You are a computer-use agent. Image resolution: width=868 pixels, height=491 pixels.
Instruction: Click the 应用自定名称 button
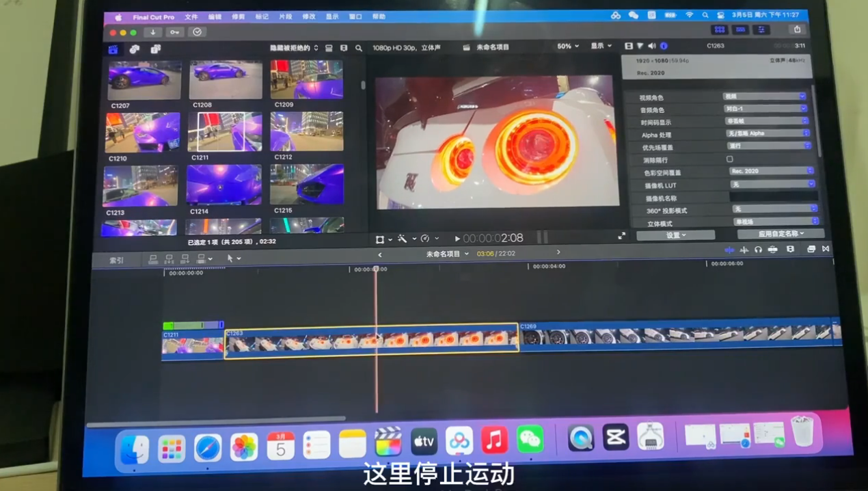781,234
